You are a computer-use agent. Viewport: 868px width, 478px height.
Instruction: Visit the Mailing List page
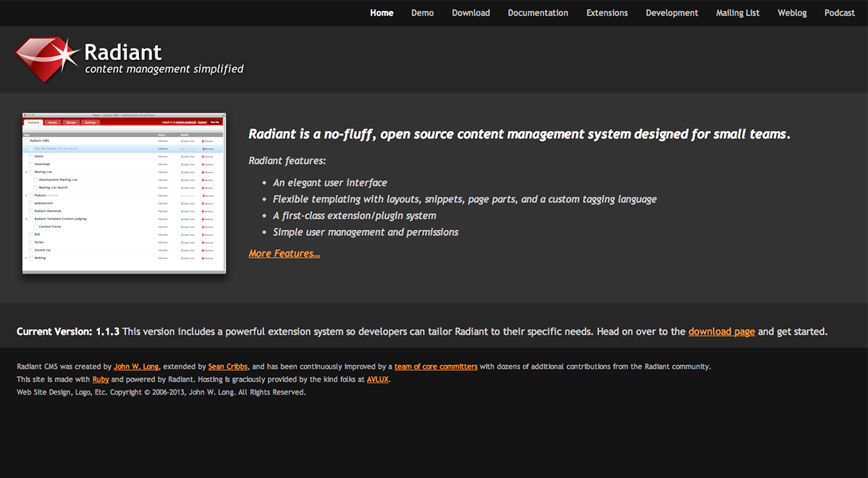pyautogui.click(x=738, y=13)
